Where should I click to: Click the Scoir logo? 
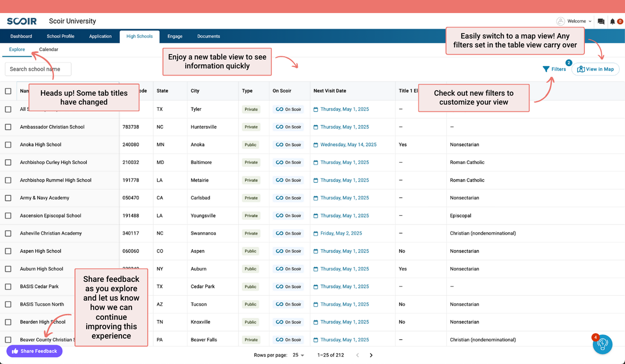(x=22, y=21)
